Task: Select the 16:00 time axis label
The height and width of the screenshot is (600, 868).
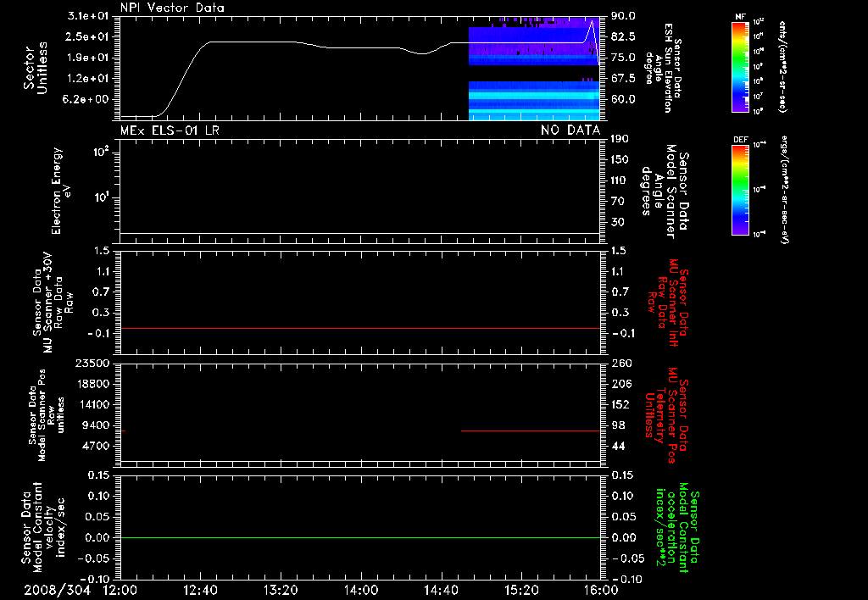Action: point(601,590)
